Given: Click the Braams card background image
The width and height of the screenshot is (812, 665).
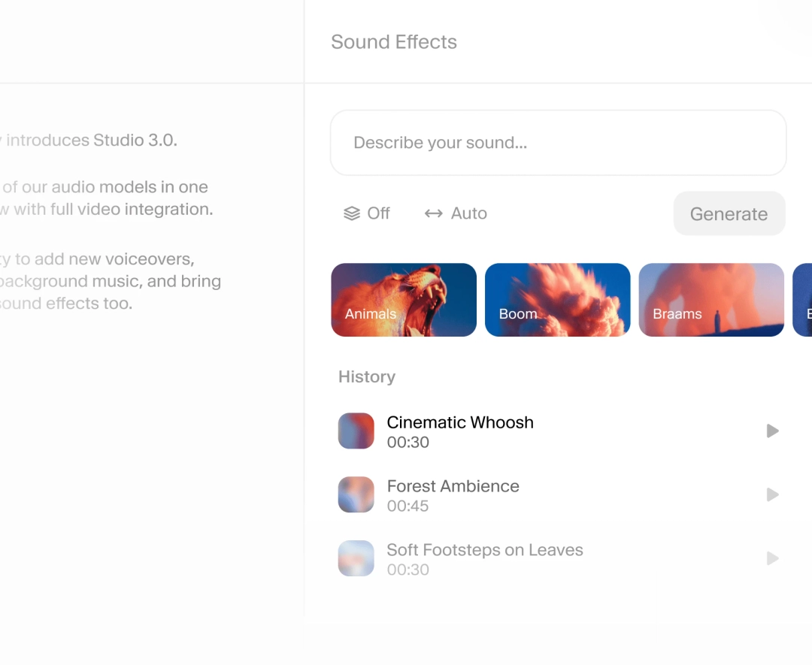Looking at the screenshot, I should [x=711, y=289].
